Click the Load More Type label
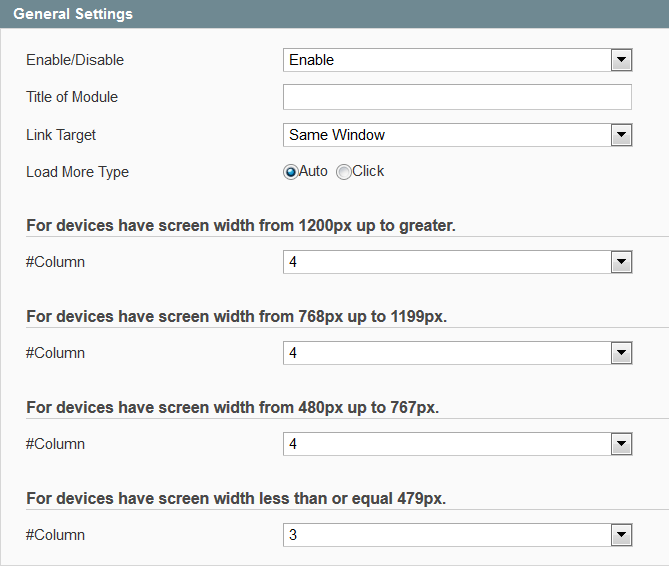 click(x=77, y=172)
